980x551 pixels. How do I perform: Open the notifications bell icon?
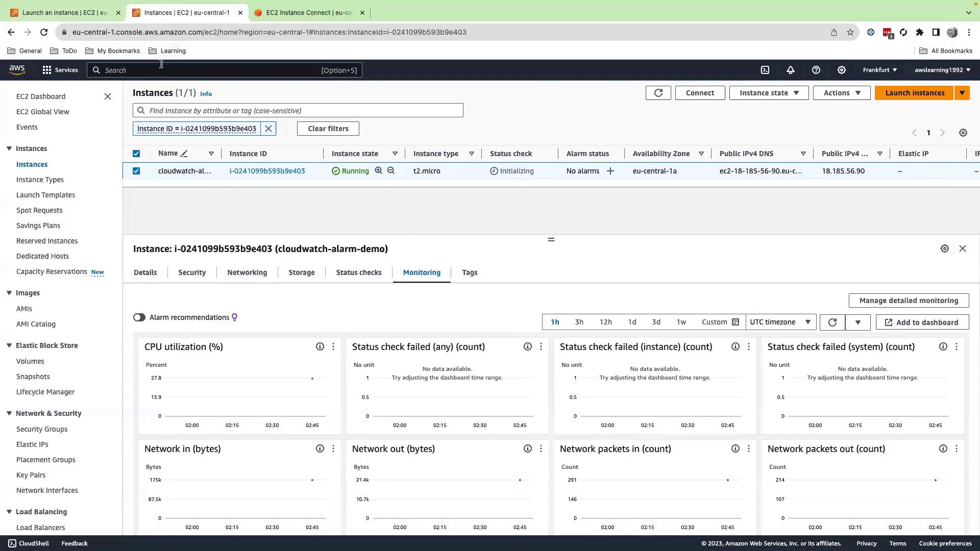790,70
